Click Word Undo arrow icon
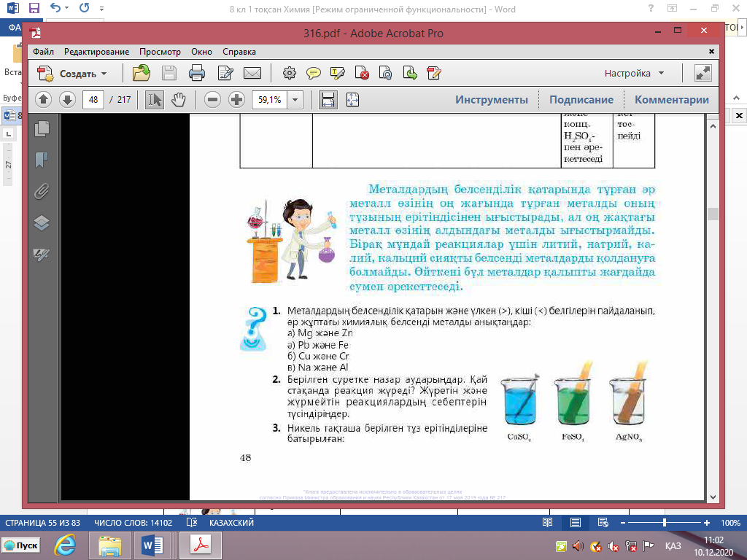 tap(55, 8)
